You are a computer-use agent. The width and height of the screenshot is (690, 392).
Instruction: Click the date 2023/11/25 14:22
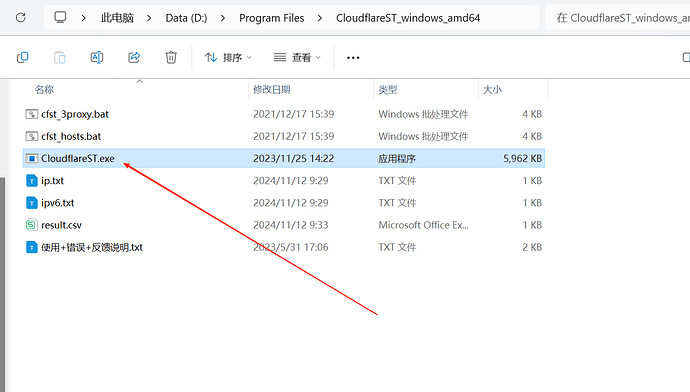click(294, 158)
